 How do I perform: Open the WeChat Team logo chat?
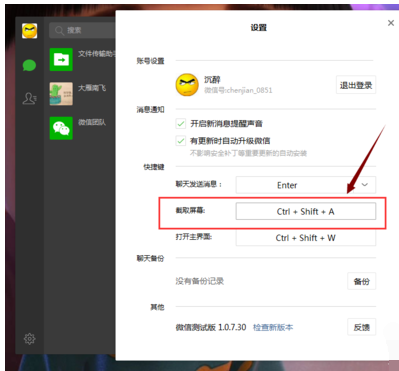click(61, 128)
